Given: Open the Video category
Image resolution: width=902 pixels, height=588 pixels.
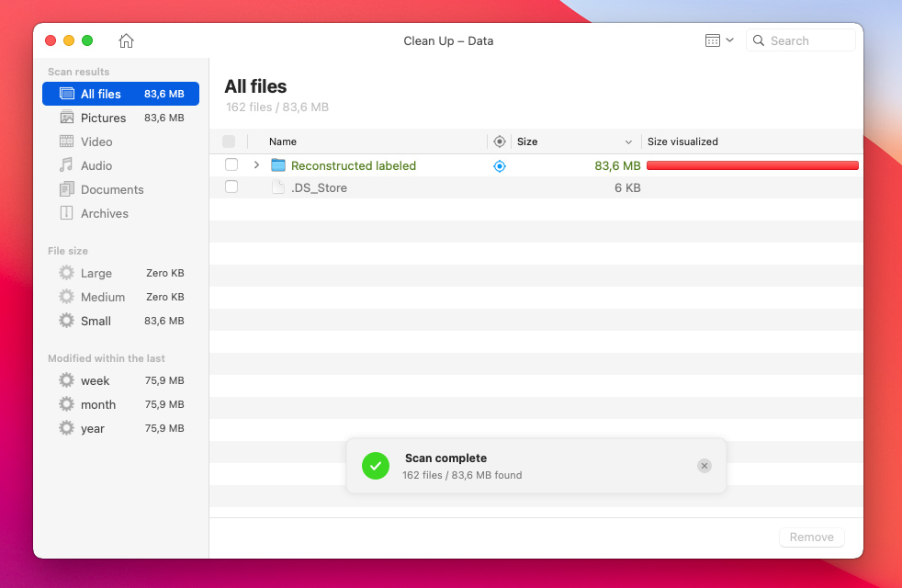Looking at the screenshot, I should 121,141.
